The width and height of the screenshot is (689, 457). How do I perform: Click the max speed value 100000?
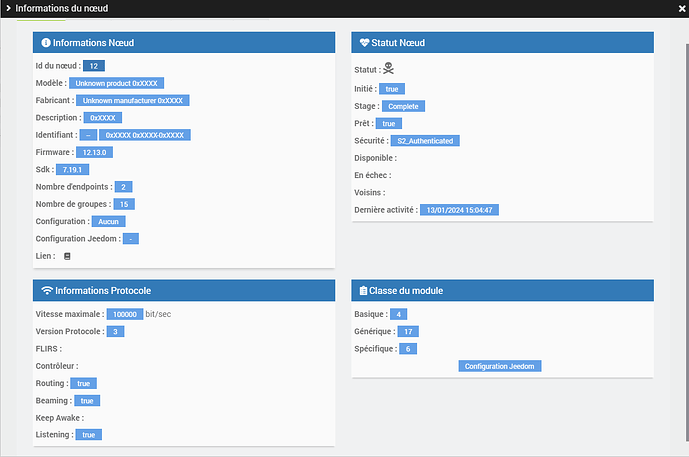pos(125,314)
